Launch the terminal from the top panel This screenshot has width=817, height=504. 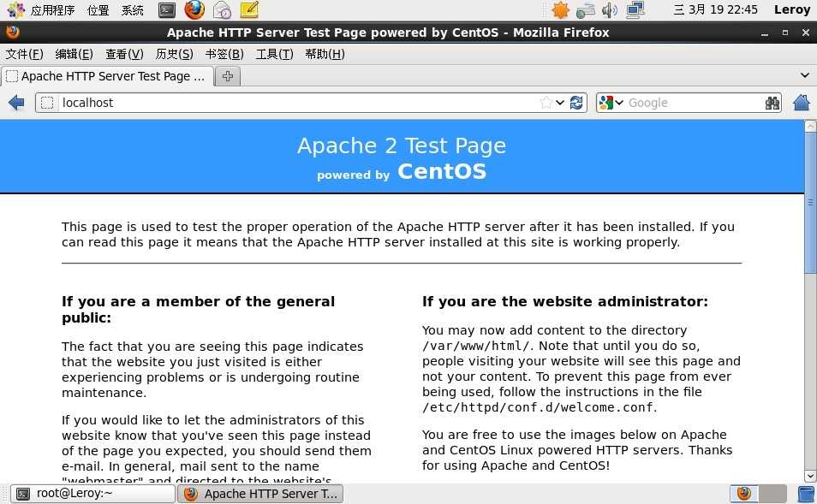point(167,10)
